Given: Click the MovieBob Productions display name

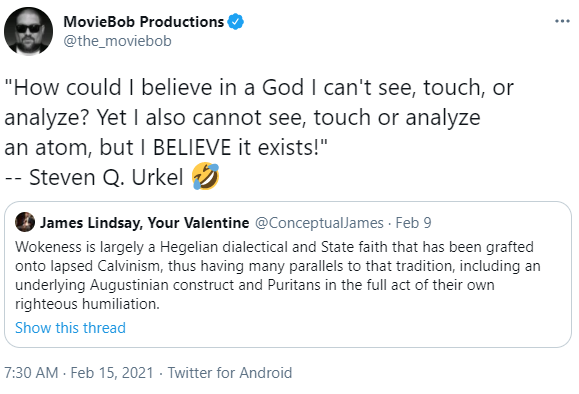Looking at the screenshot, I should (x=144, y=22).
